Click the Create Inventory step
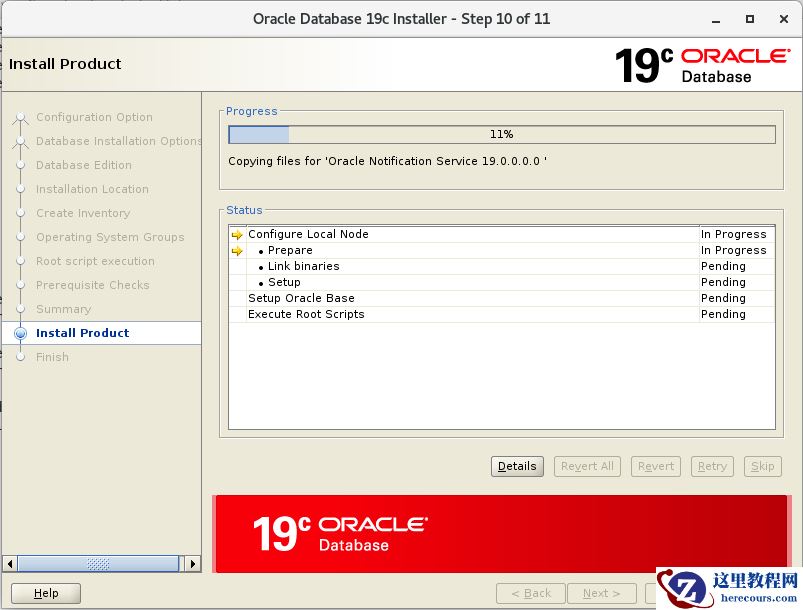 click(x=83, y=213)
